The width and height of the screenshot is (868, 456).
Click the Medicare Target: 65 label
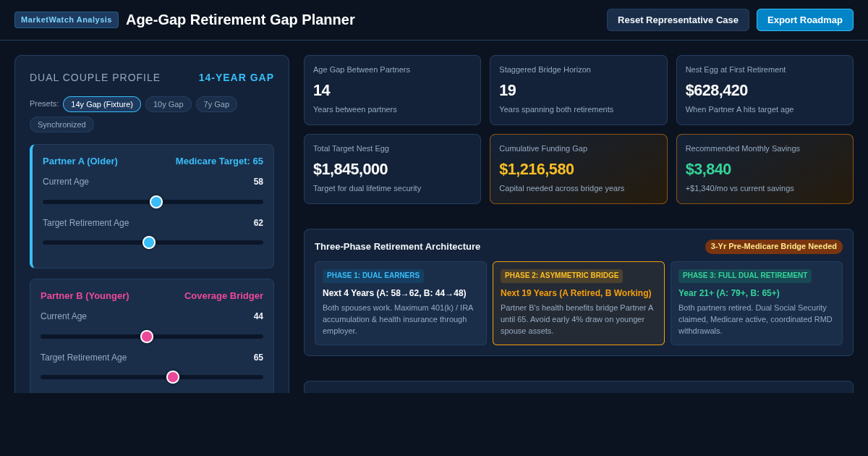(219, 161)
